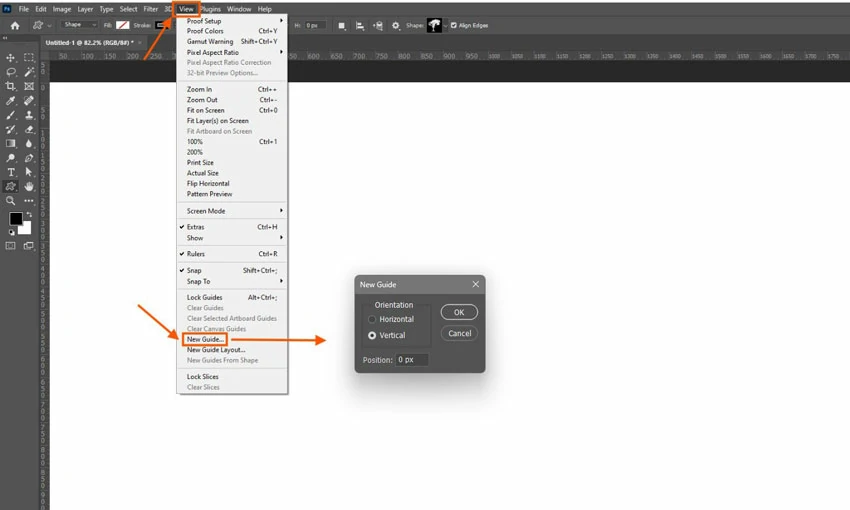This screenshot has height=510, width=850.
Task: Select the Vertical orientation radio button
Action: tap(373, 335)
